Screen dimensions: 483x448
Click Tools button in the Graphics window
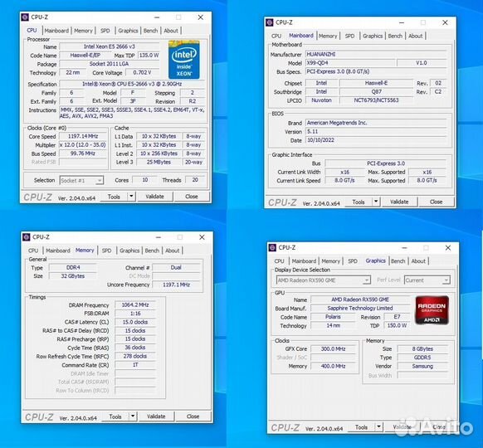tap(362, 427)
